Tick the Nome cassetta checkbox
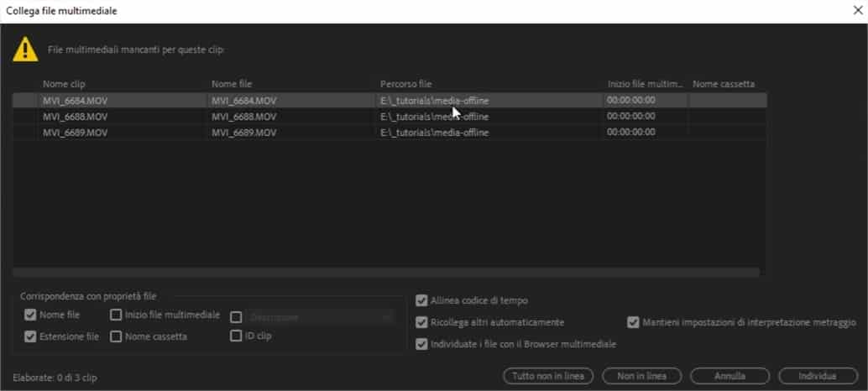This screenshot has height=391, width=868. (x=116, y=336)
